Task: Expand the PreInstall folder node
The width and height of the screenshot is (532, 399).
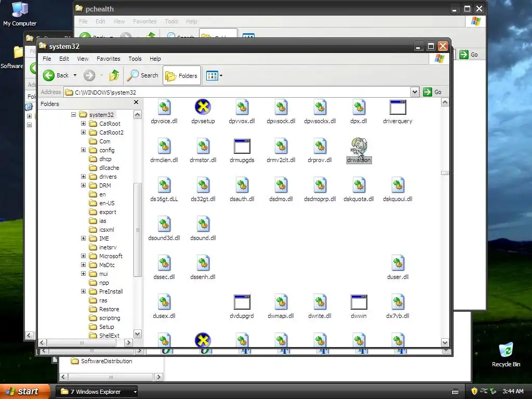Action: [x=83, y=291]
